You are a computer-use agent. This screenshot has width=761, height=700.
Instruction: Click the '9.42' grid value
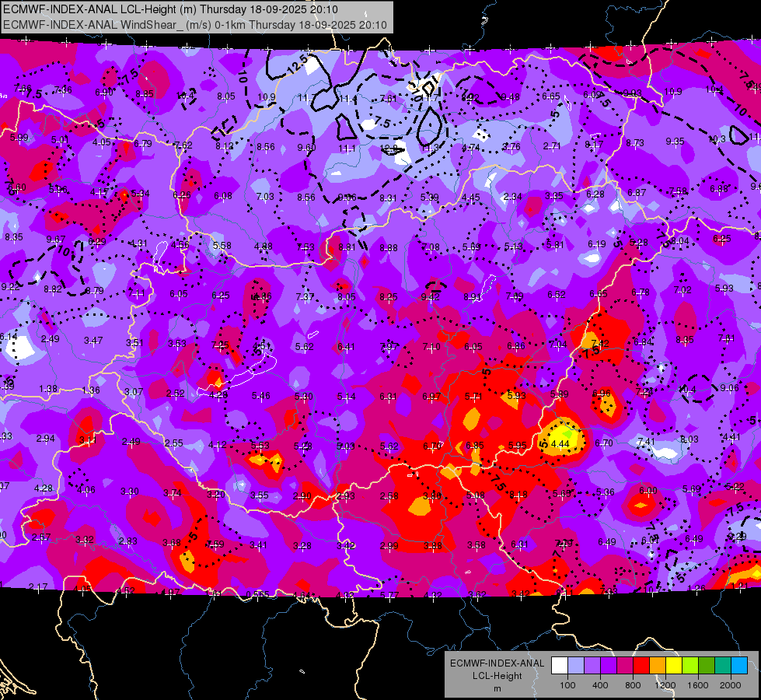[x=431, y=296]
